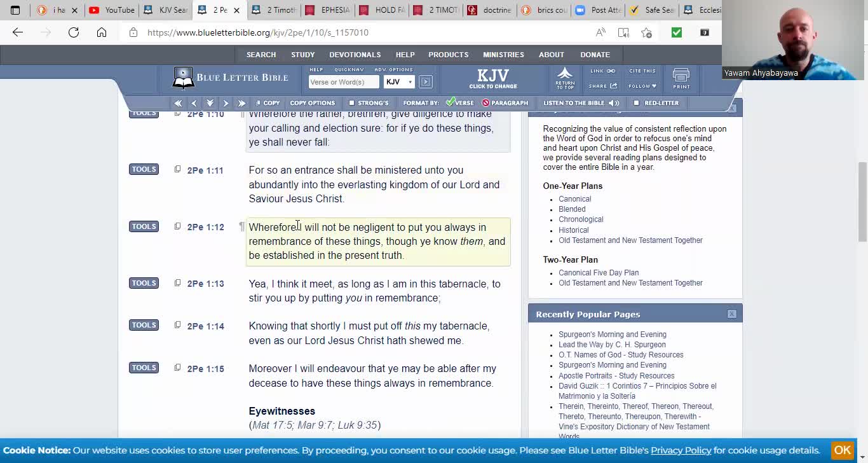The width and height of the screenshot is (868, 463).
Task: Copy verse icon next to 2Pe 1:15
Action: [177, 368]
